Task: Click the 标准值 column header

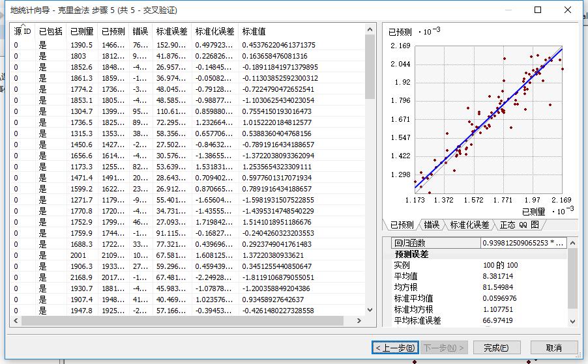Action: click(254, 31)
